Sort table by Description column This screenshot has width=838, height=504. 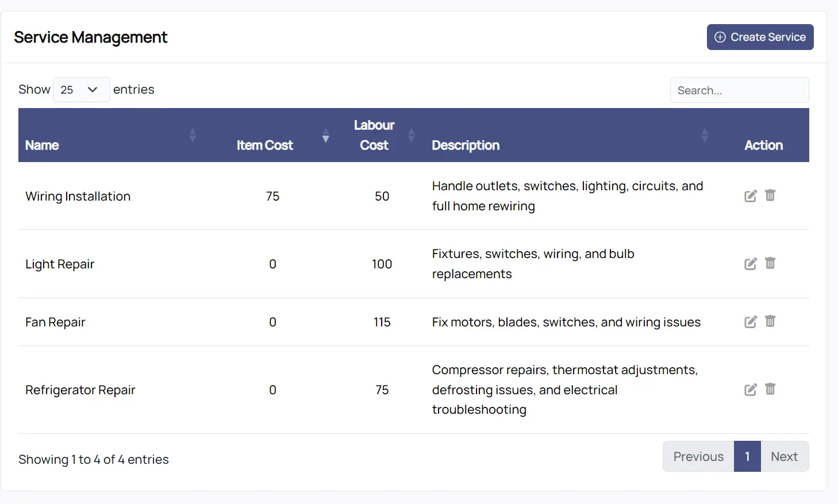[466, 145]
